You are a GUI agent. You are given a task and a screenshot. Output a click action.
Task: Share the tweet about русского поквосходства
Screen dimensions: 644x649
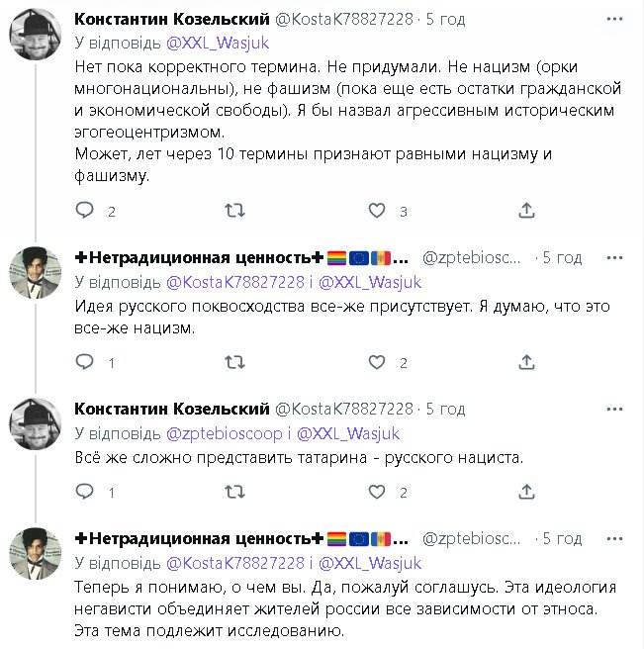tap(527, 362)
